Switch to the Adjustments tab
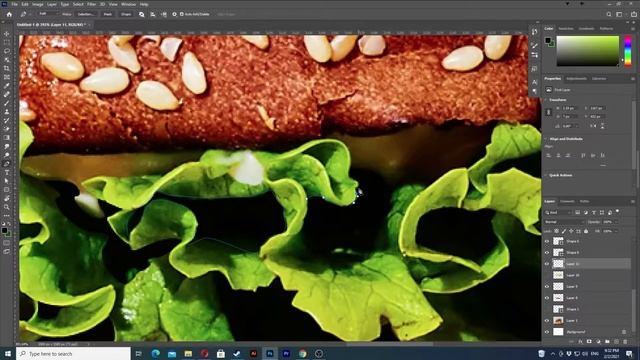640x360 pixels. pyautogui.click(x=576, y=79)
